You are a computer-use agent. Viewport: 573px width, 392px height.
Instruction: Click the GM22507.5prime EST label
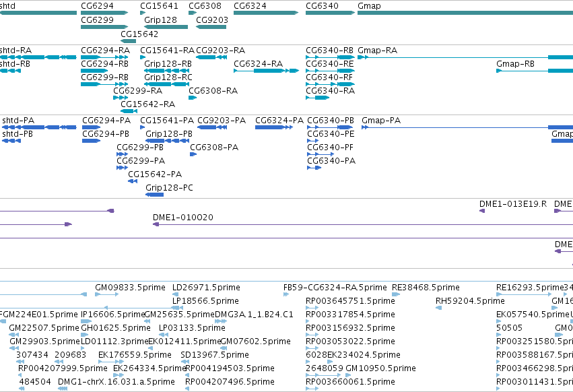coord(44,327)
